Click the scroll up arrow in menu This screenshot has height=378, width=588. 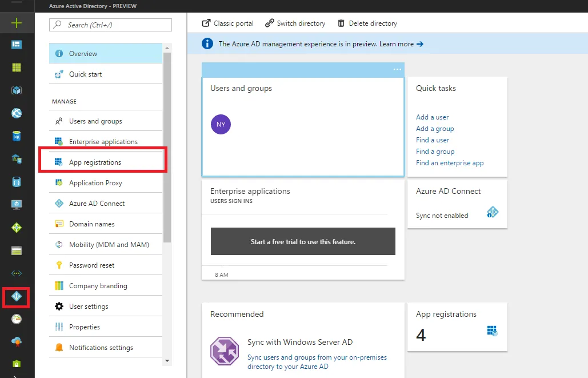point(167,48)
